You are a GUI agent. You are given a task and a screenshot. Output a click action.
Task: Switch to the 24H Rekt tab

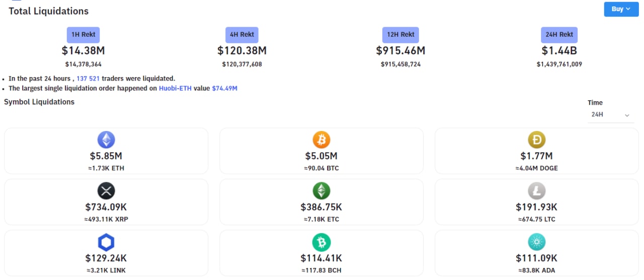[x=559, y=35]
